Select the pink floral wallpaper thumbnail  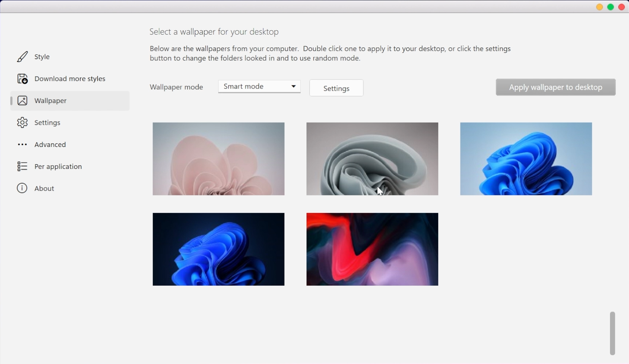pos(218,159)
